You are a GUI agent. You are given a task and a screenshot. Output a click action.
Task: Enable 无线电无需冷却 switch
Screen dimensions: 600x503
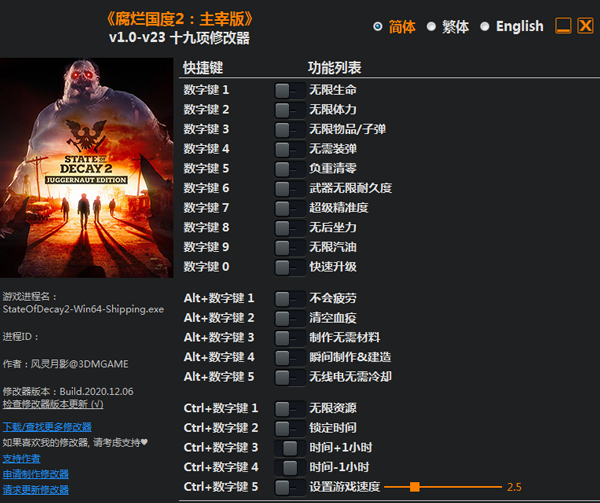pos(290,378)
